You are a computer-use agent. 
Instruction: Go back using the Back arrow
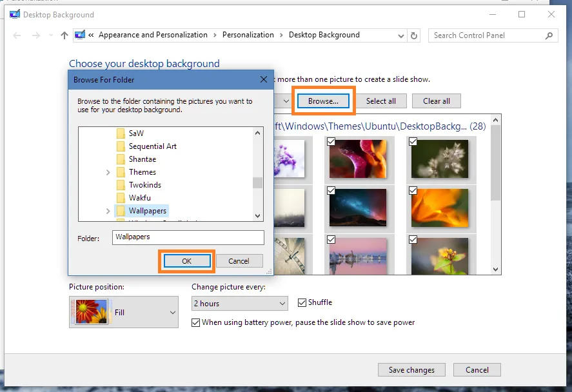tap(17, 35)
